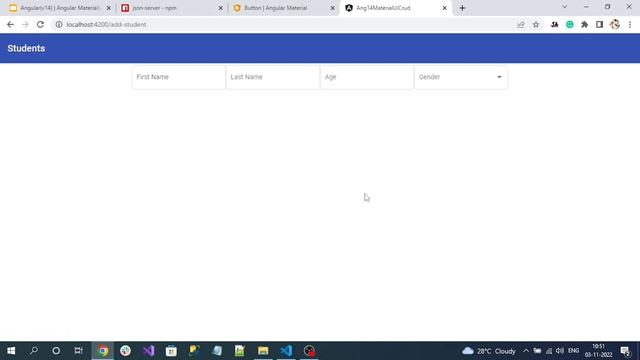Focus the First Name input field
640x360 pixels.
pyautogui.click(x=178, y=77)
